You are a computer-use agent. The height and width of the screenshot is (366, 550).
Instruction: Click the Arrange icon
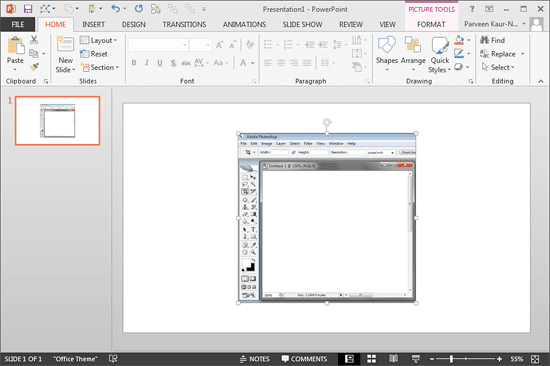413,45
